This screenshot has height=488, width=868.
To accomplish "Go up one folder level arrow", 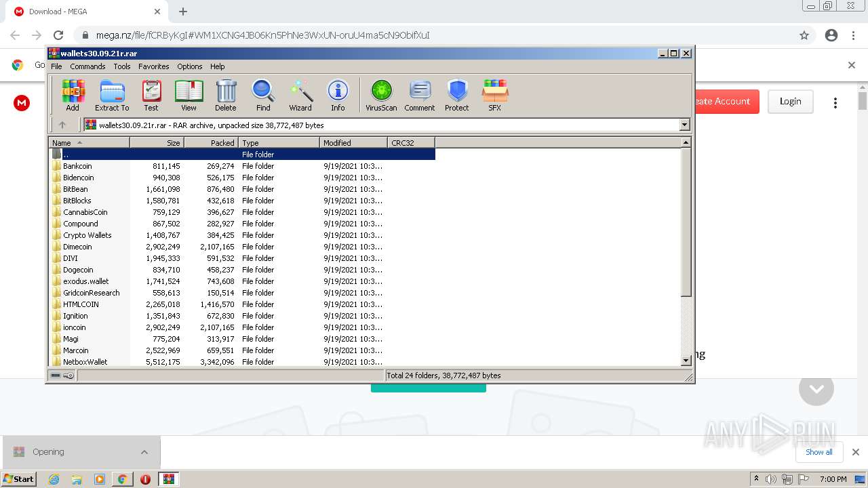I will coord(62,125).
